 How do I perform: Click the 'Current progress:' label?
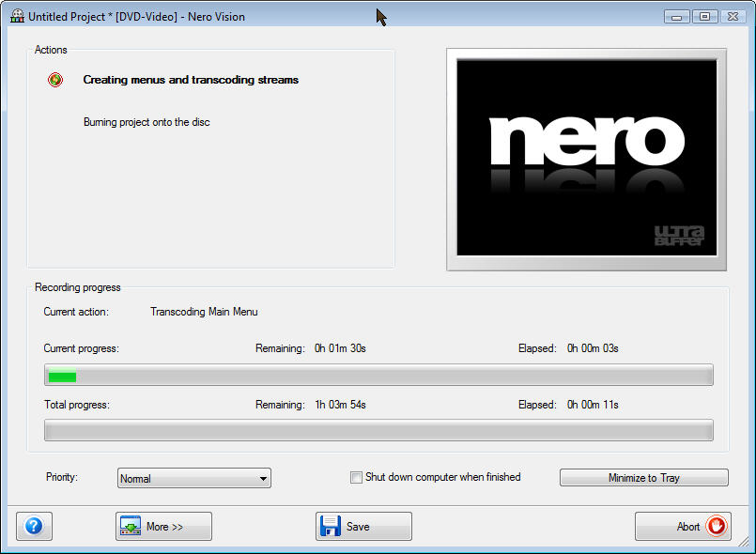pyautogui.click(x=81, y=348)
